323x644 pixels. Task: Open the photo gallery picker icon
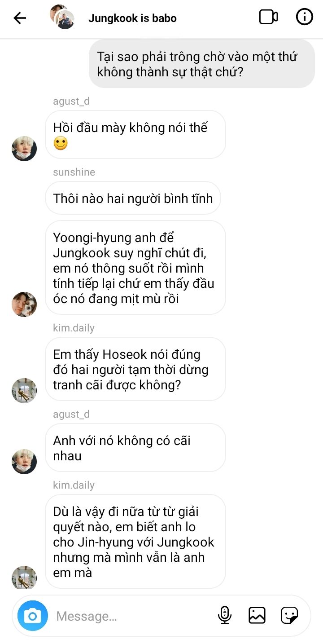tap(257, 615)
